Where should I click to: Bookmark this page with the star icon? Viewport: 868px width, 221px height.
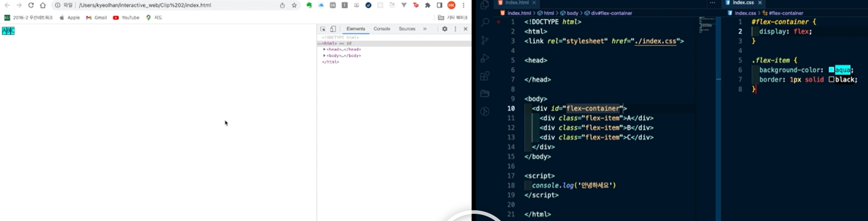pos(294,5)
